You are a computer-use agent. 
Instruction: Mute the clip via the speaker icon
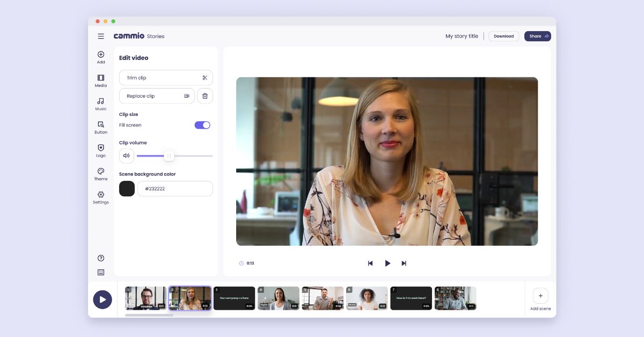coord(127,156)
